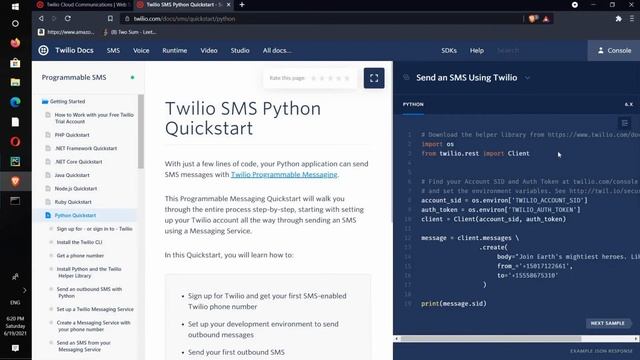Open the fullscreen expand button
The height and width of the screenshot is (360, 640).
(374, 78)
